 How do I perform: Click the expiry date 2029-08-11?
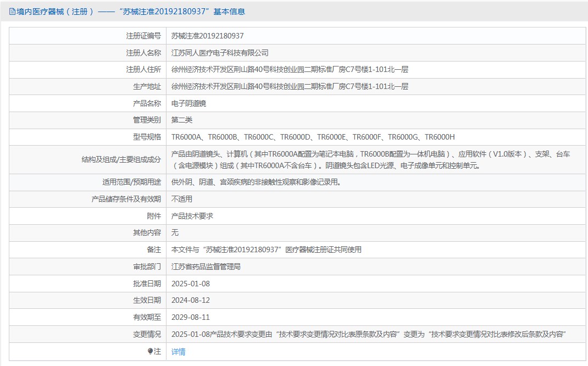191,317
